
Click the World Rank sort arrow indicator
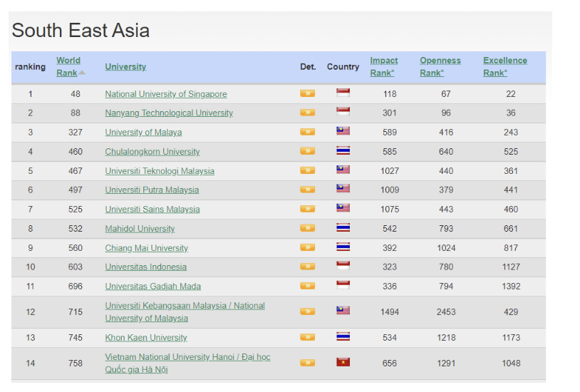[x=82, y=73]
